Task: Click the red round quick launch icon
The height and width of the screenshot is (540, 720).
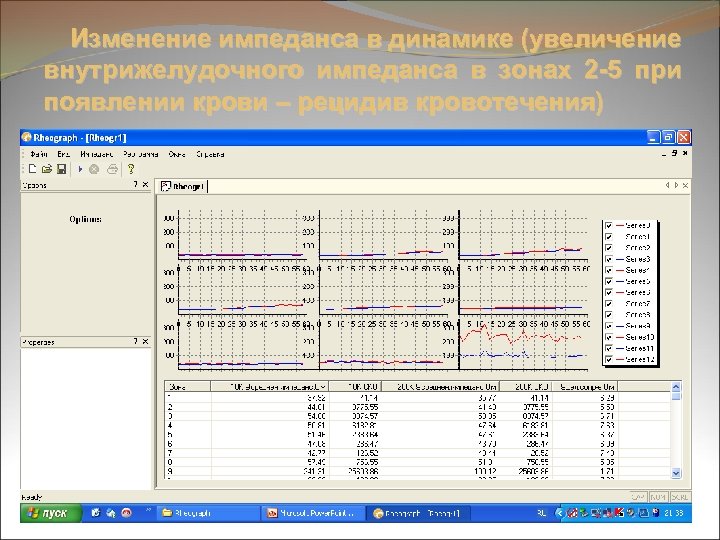Action: 127,513
